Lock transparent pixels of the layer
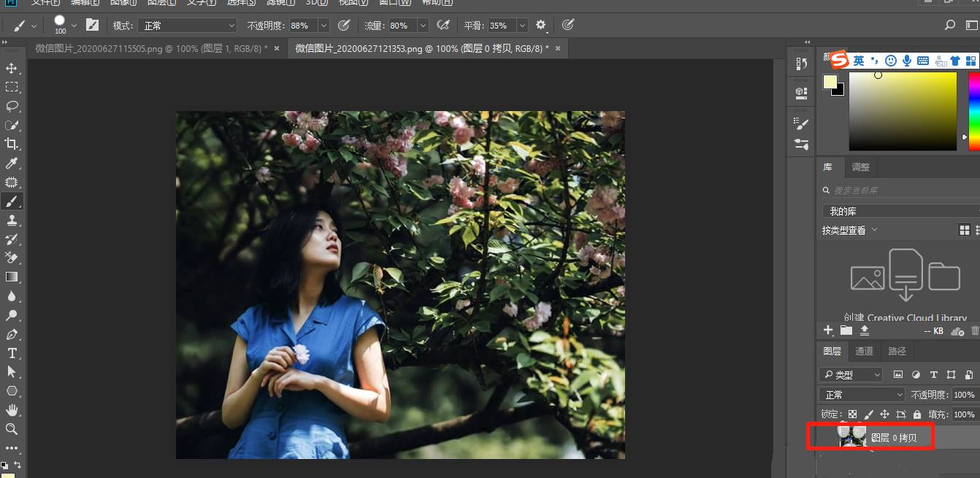Viewport: 980px width, 478px height. pyautogui.click(x=851, y=414)
